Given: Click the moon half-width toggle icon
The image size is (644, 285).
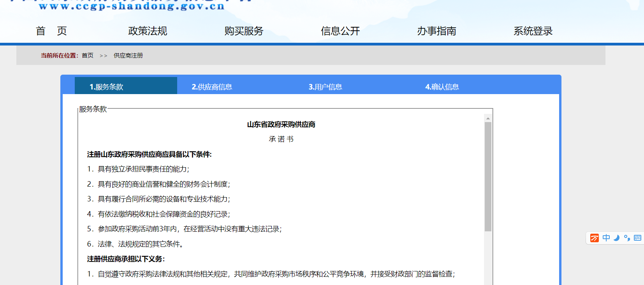Looking at the screenshot, I should [x=616, y=238].
